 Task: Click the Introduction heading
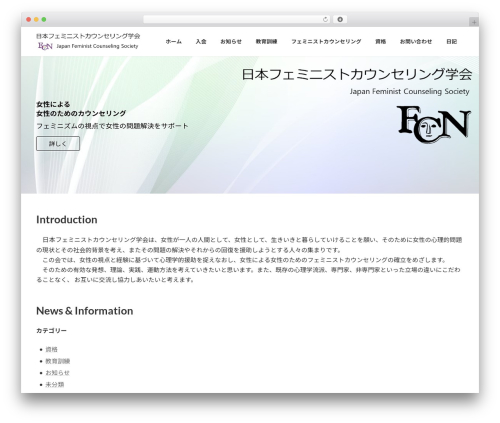tap(67, 220)
